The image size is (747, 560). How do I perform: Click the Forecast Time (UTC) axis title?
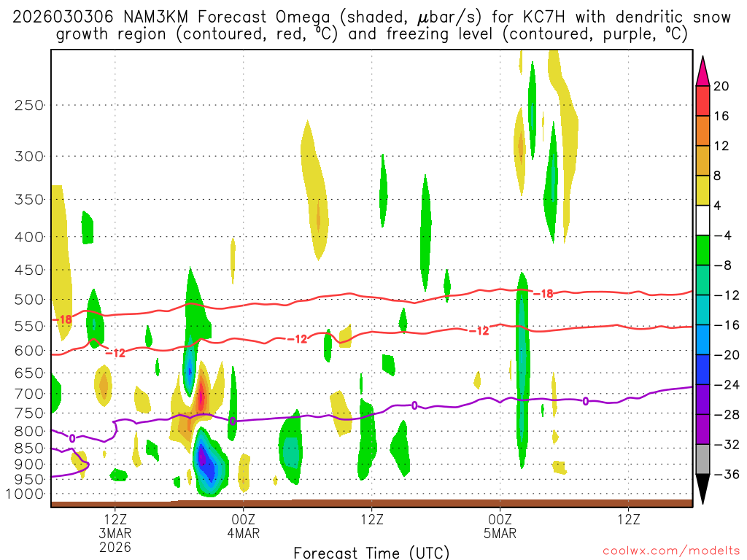371,553
